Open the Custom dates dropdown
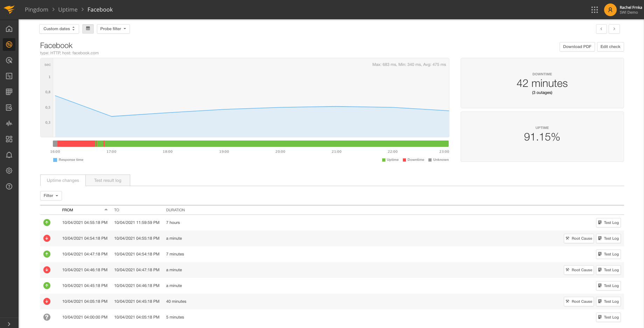644x328 pixels. [59, 29]
